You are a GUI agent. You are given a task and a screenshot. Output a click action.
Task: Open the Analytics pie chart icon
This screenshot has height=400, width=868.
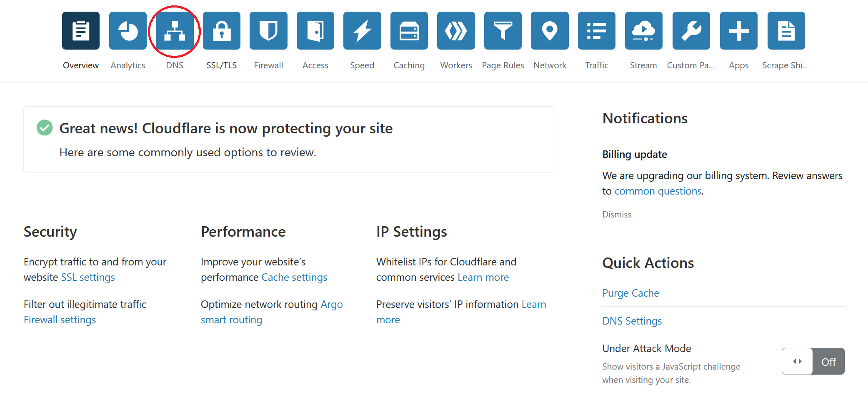click(x=128, y=31)
